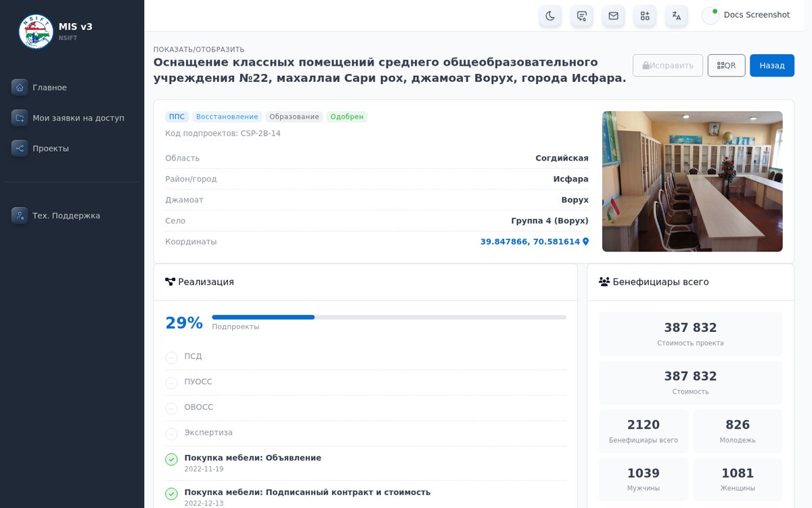This screenshot has width=812, height=508.
Task: Open the mail envelope icon
Action: [x=613, y=16]
